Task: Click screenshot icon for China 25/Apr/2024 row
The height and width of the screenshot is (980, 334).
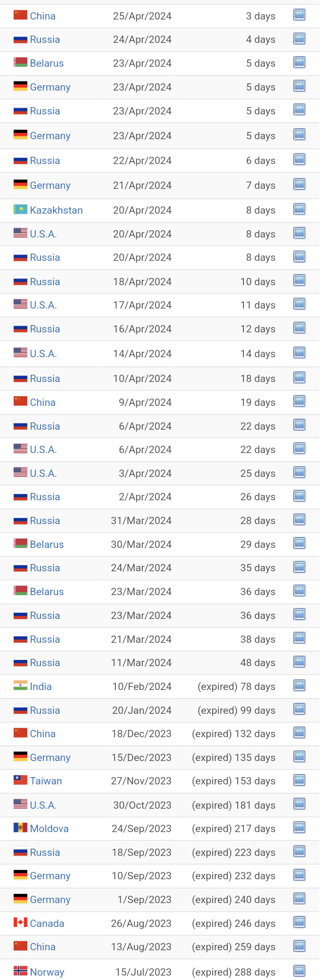Action: click(x=299, y=15)
